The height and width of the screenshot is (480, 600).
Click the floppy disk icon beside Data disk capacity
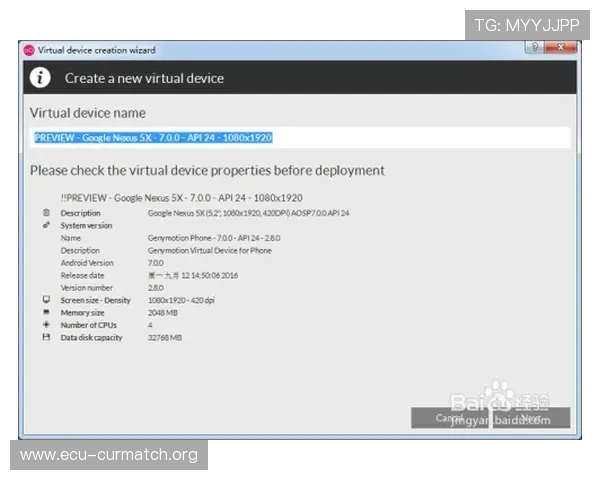click(x=46, y=337)
